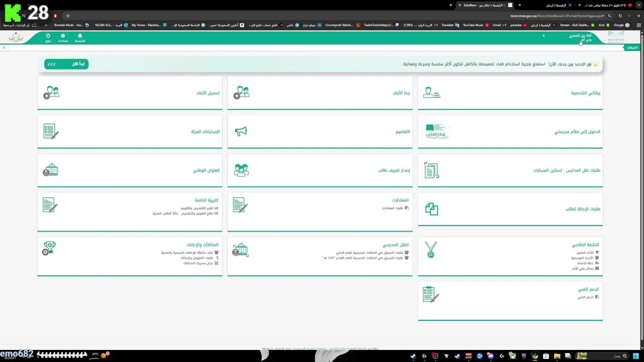This screenshot has height=362, width=644.
Task: Click the help gear (مساعدة) icon
Action: tap(63, 36)
